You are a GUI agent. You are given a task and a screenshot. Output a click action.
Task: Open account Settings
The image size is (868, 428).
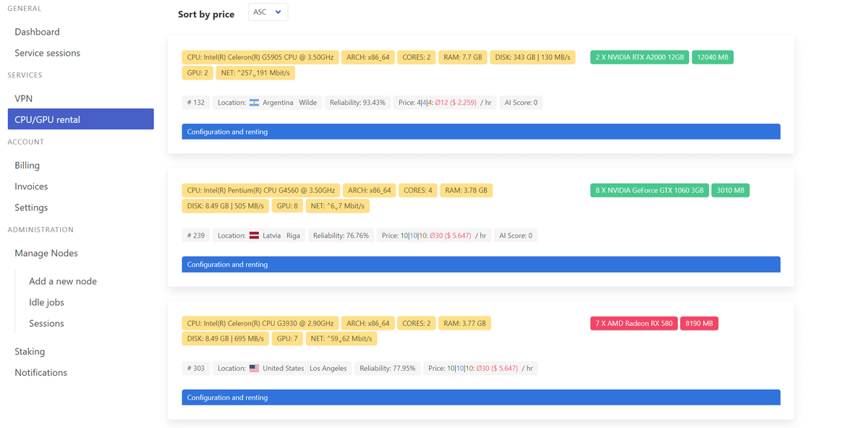[x=31, y=207]
